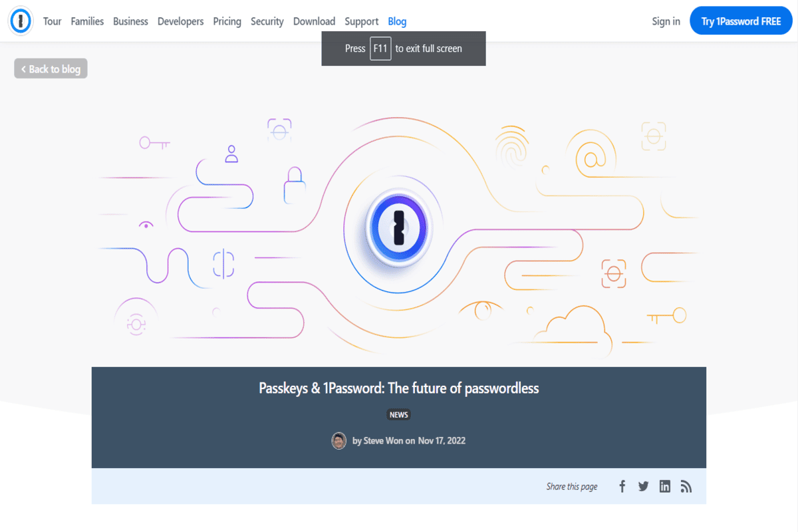The height and width of the screenshot is (532, 798).
Task: Open the RSS feed
Action: point(686,486)
